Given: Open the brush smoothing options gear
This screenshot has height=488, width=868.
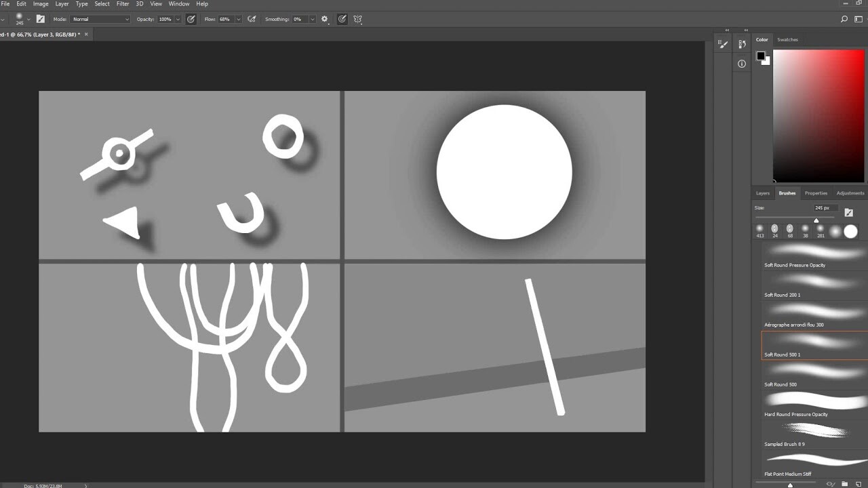Looking at the screenshot, I should (x=325, y=19).
